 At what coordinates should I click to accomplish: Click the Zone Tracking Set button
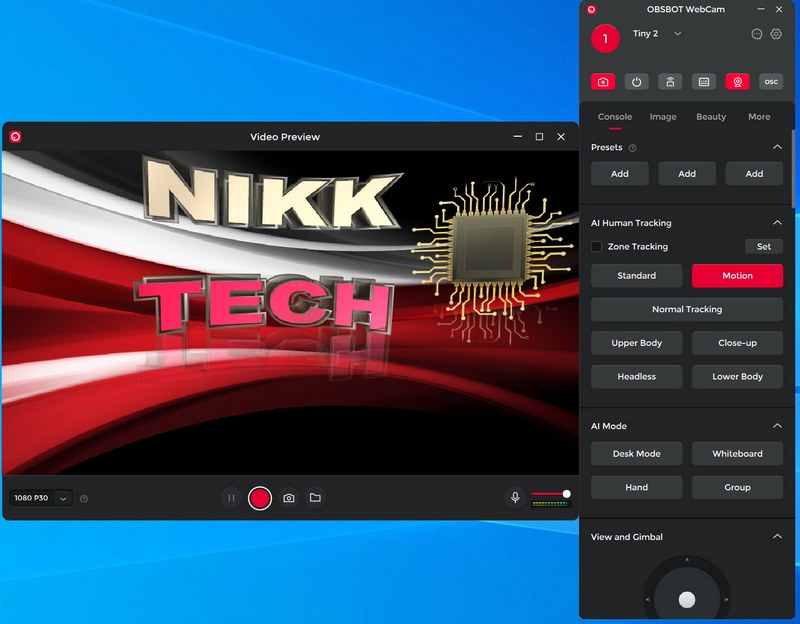click(764, 246)
